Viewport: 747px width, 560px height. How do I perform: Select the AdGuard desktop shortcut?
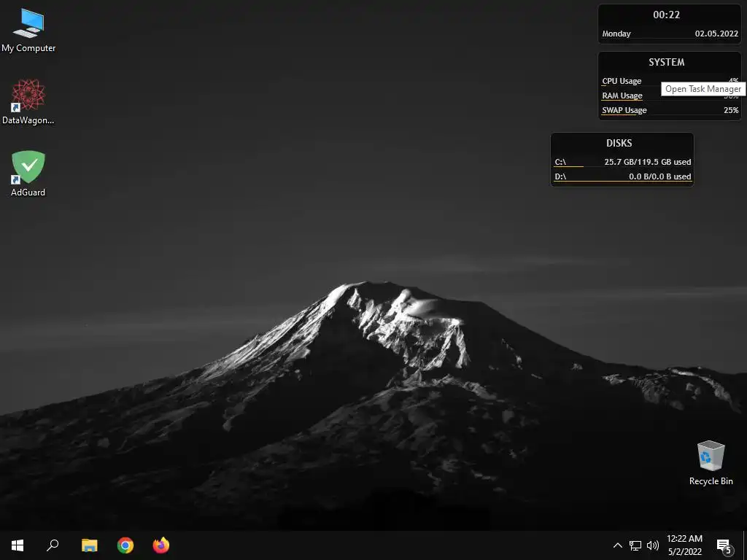[x=28, y=174]
